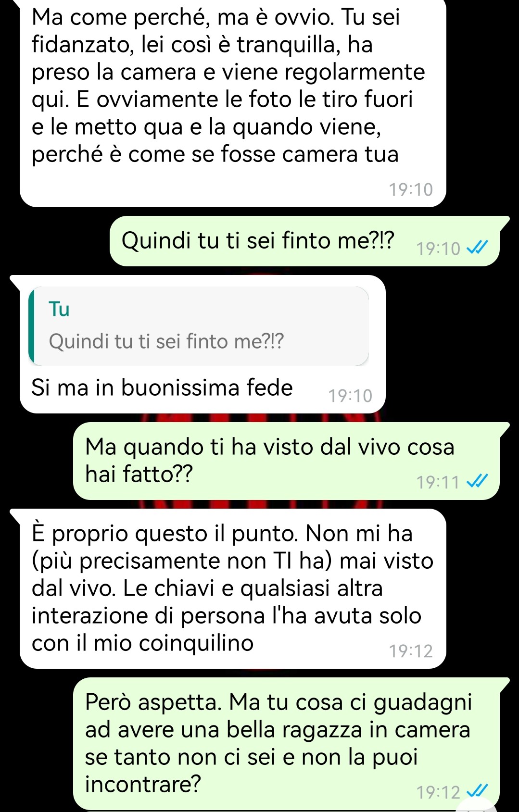This screenshot has width=519, height=812.
Task: Open the quoted reply 'Quindi tu ti sei finto me?!?'
Action: click(199, 326)
